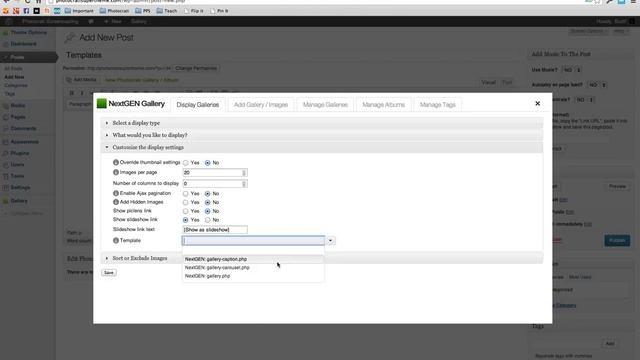Screen dimensions: 640x360
Task: Choose NextGEN: gallery.php template option
Action: click(253, 276)
